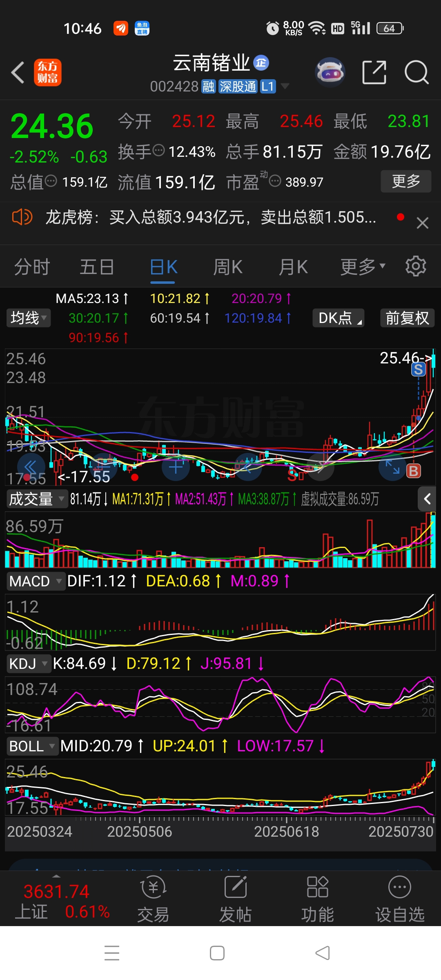This screenshot has height=980, width=441.
Task: Open the 发帖 post button
Action: (x=235, y=899)
